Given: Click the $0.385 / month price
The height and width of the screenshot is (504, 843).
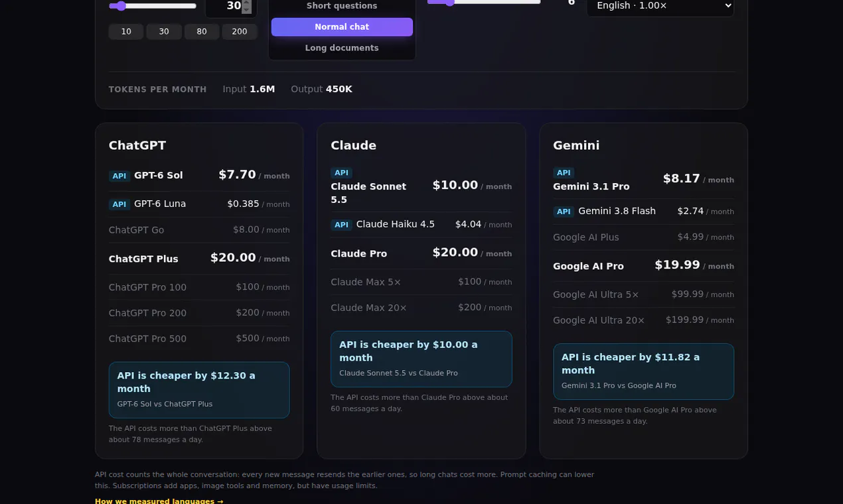Looking at the screenshot, I should (258, 204).
